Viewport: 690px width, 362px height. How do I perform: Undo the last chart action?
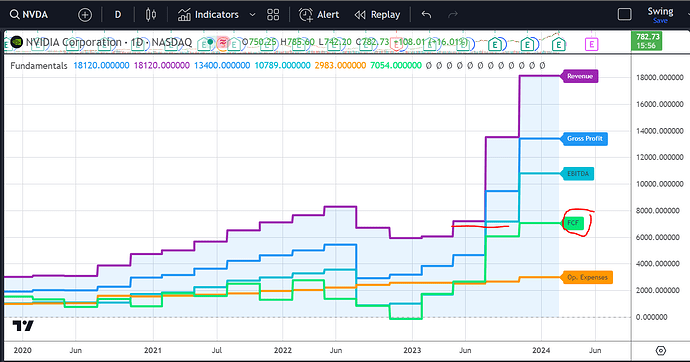[426, 15]
